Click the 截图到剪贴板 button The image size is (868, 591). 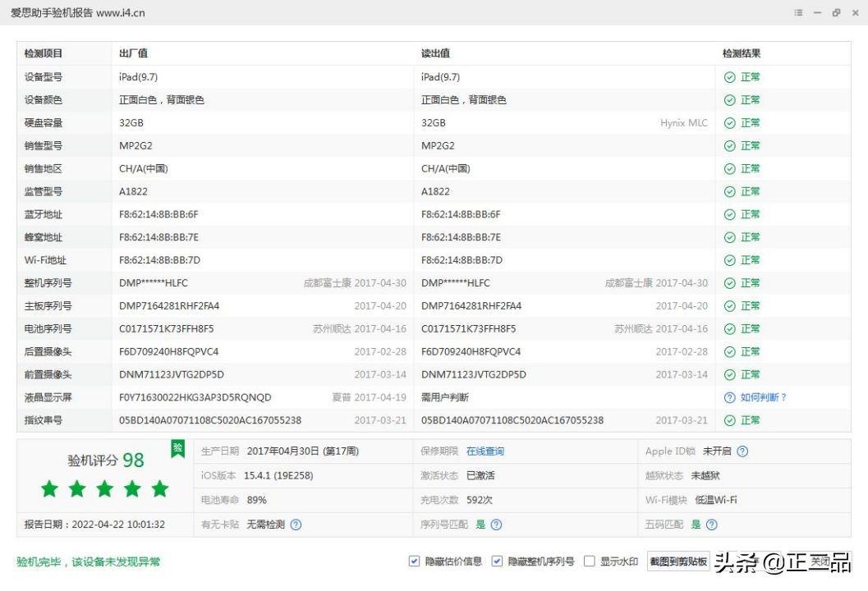(678, 561)
